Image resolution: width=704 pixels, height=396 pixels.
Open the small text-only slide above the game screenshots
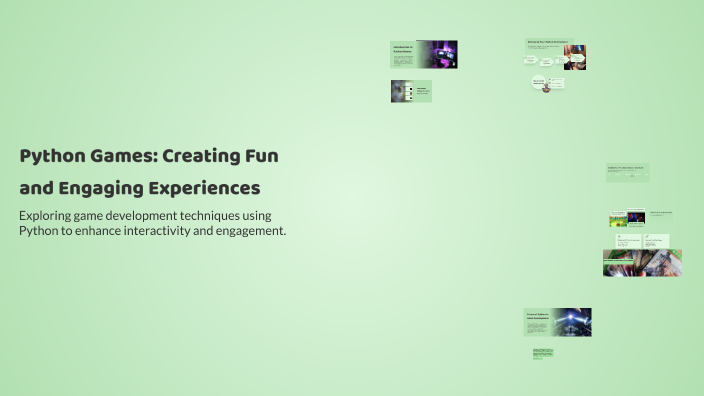click(x=627, y=172)
